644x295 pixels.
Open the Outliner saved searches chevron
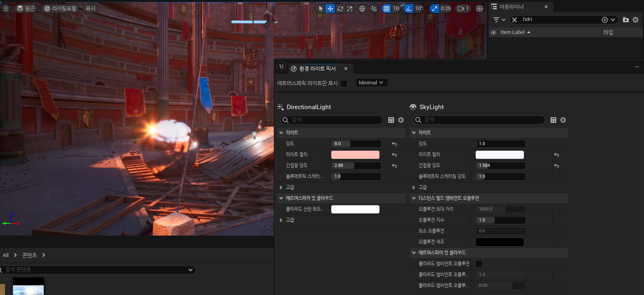pos(613,20)
